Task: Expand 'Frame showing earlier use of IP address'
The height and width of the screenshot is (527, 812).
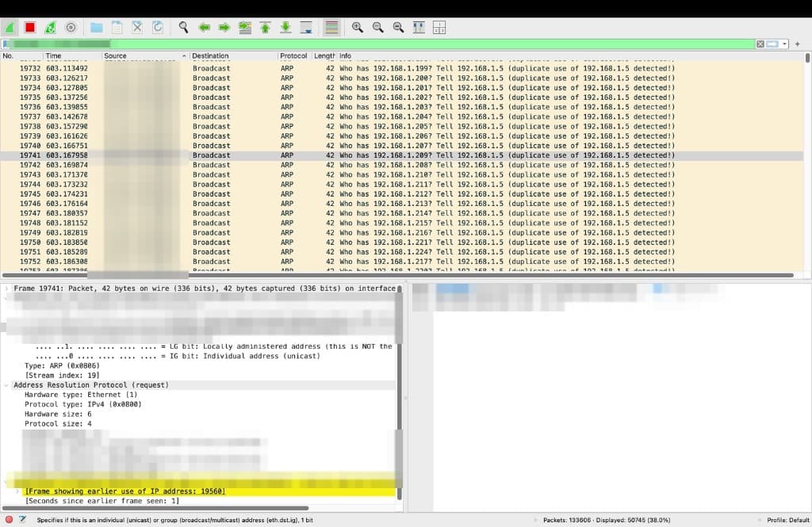Action: (17, 491)
